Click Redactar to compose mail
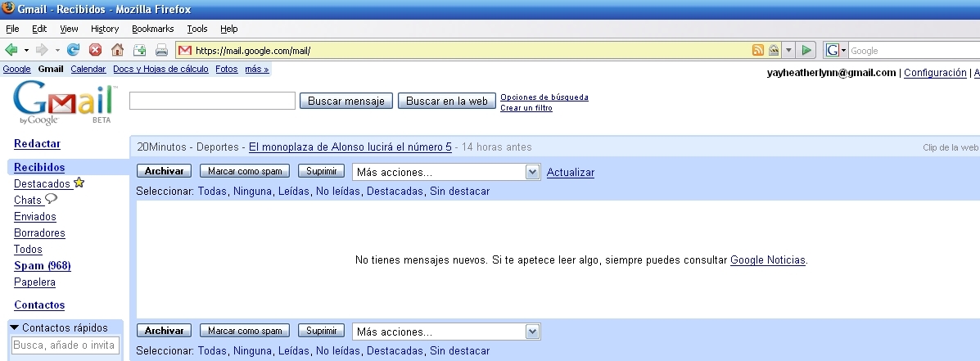980x361 pixels. click(38, 143)
